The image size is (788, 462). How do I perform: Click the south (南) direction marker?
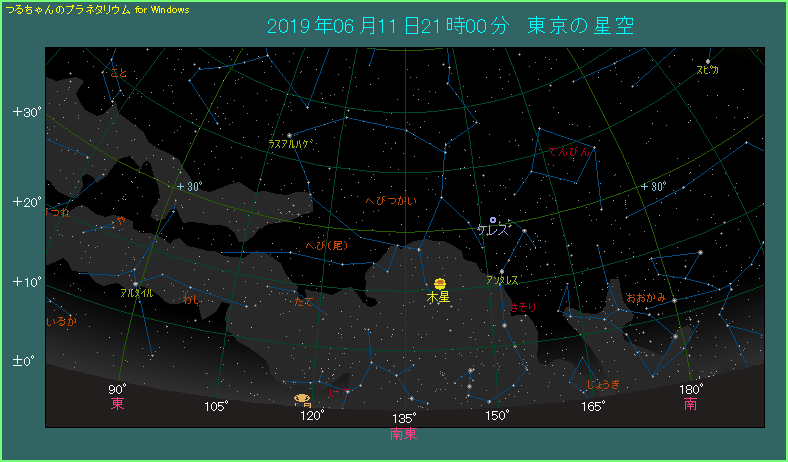click(691, 404)
